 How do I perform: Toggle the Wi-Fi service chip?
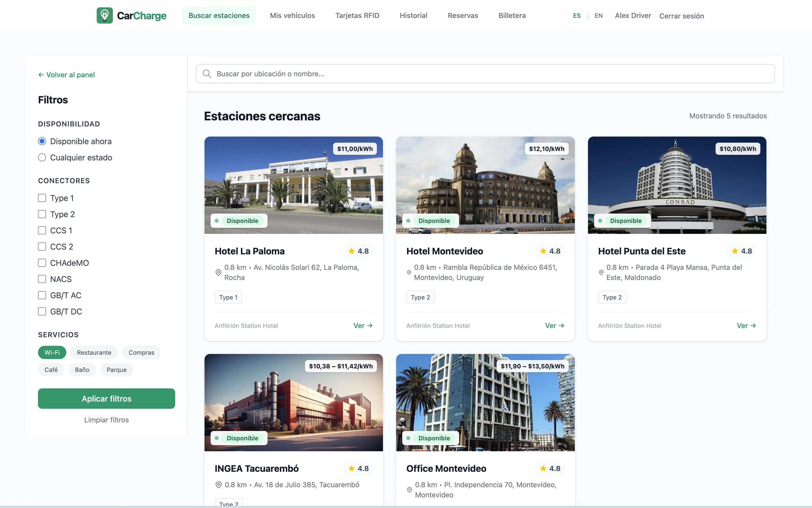[x=52, y=352]
